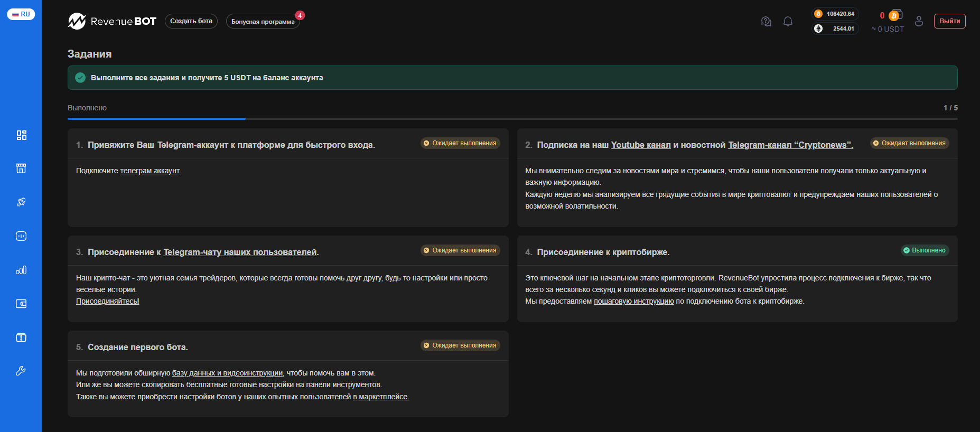Click the Выполнено progress label

pyautogui.click(x=87, y=108)
